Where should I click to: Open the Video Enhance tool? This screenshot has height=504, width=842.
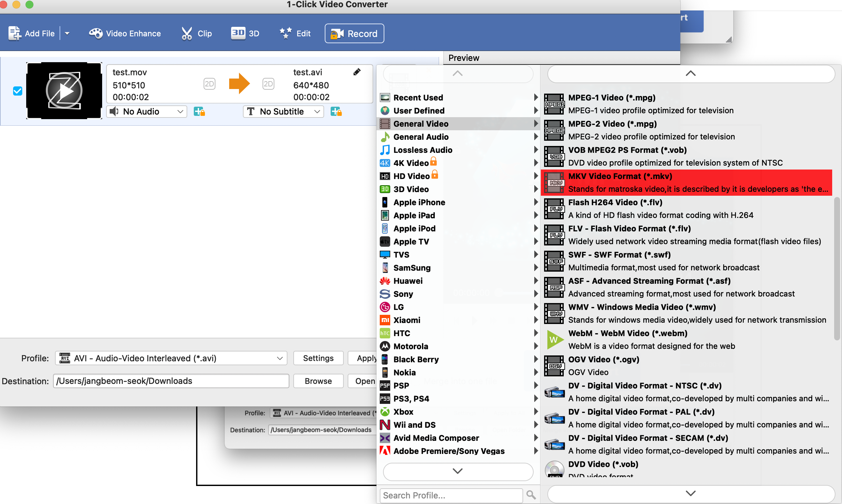(125, 33)
